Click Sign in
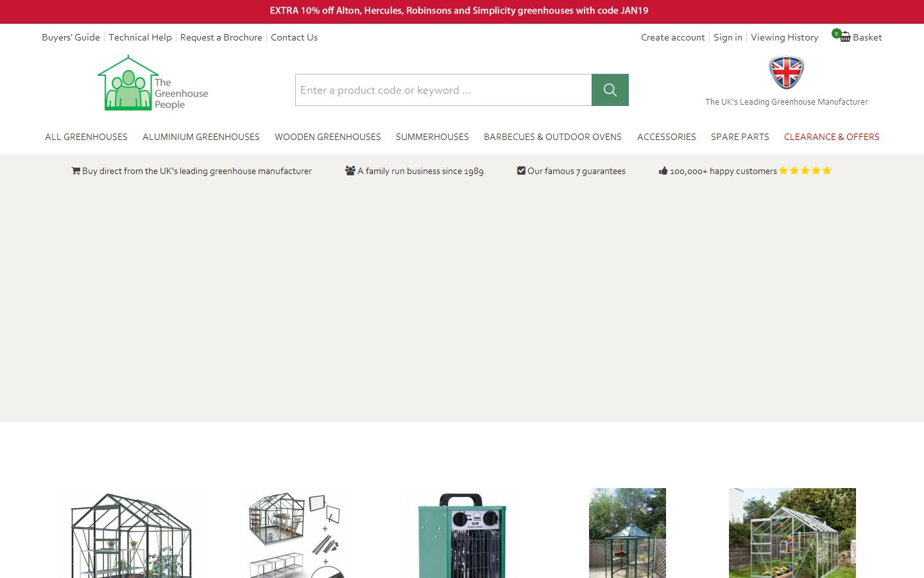The width and height of the screenshot is (924, 578). (728, 37)
